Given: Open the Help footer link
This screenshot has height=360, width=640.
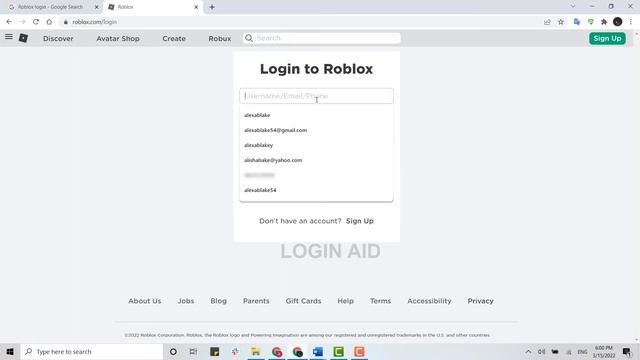Looking at the screenshot, I should tap(345, 301).
